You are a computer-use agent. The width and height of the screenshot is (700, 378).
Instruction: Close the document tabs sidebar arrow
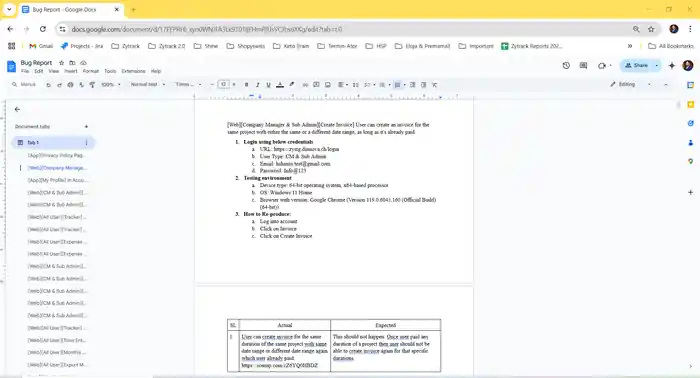pyautogui.click(x=17, y=109)
